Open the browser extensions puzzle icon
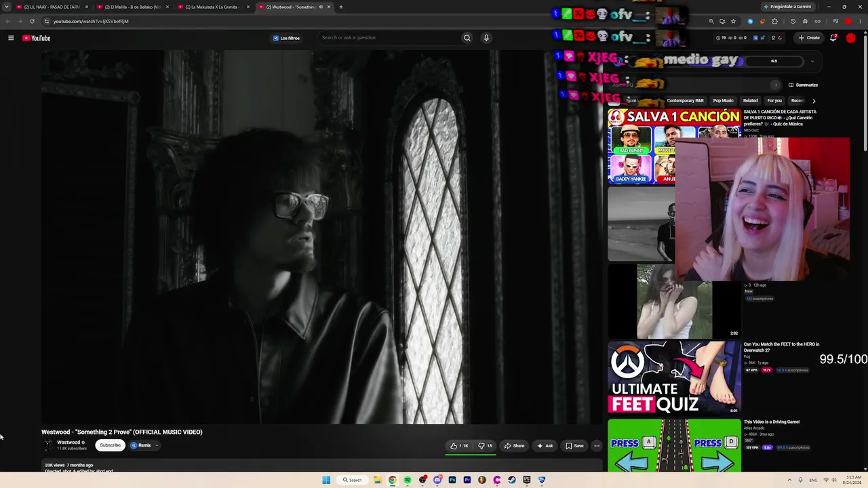This screenshot has height=488, width=868. tap(775, 21)
